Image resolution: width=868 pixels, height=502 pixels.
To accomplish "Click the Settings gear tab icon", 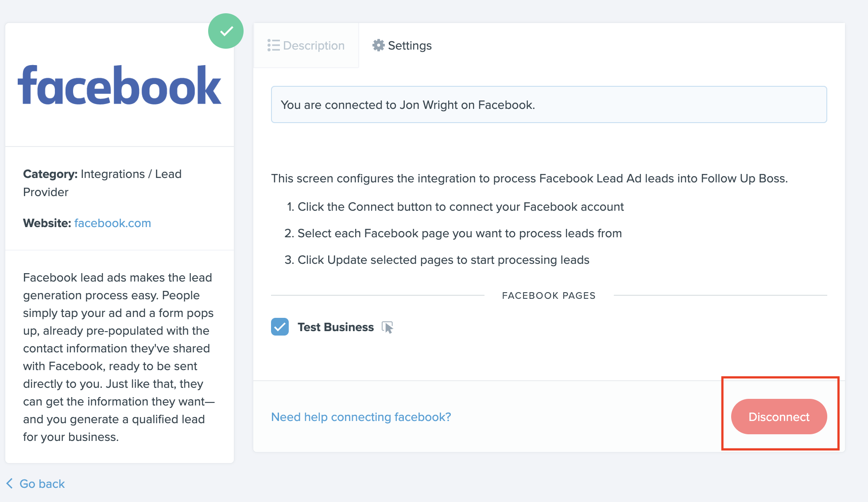I will [380, 45].
